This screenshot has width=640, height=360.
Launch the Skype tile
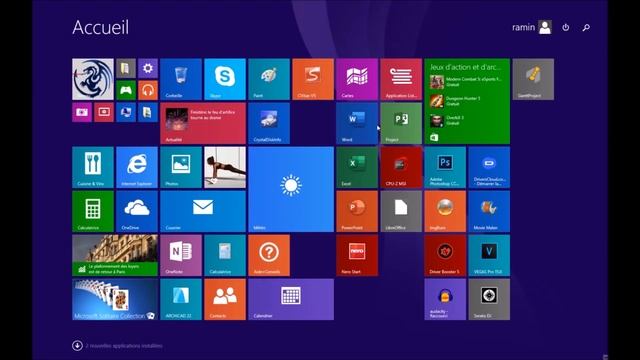point(225,79)
